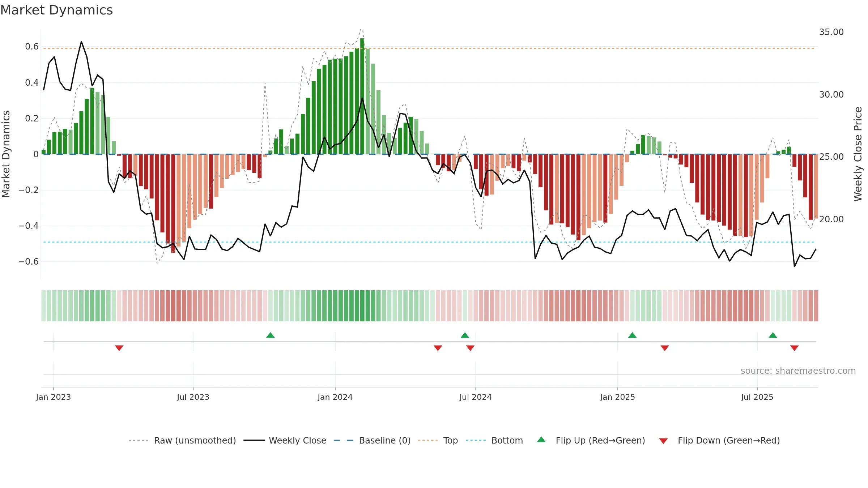Toggle the Weekly Close legend entry
The width and height of the screenshot is (868, 488).
[x=285, y=440]
